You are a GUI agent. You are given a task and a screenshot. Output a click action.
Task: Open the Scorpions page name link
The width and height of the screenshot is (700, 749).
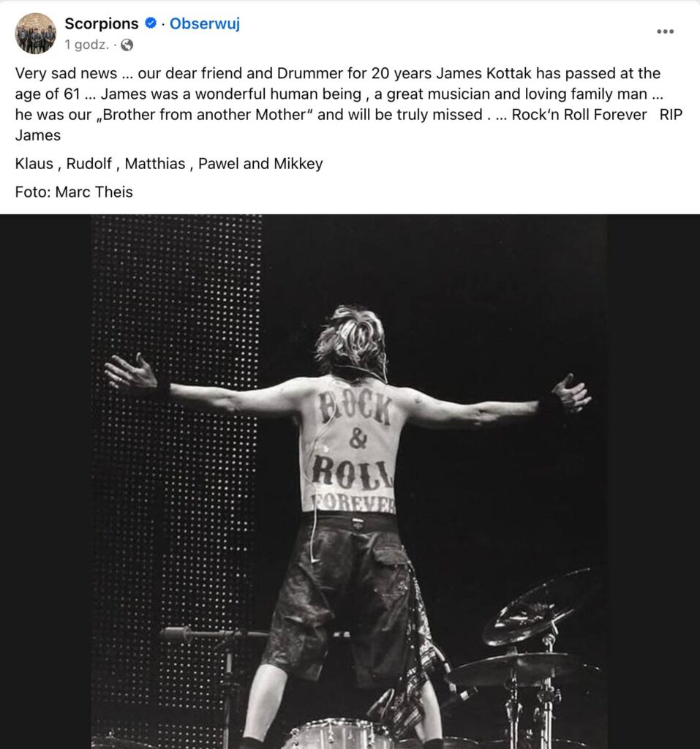click(x=102, y=24)
